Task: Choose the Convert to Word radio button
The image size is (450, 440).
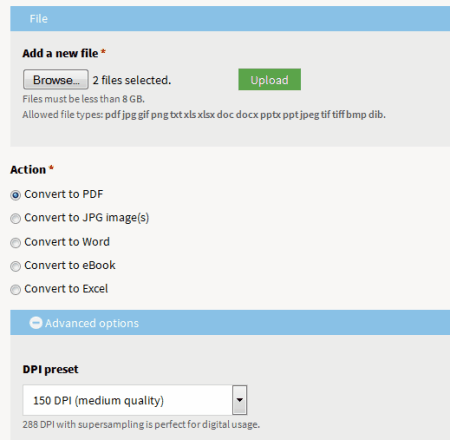Action: (x=15, y=243)
